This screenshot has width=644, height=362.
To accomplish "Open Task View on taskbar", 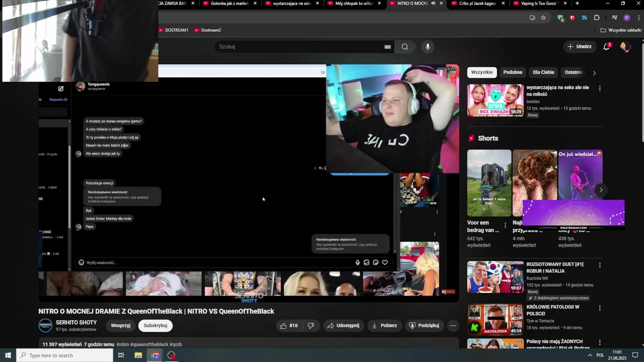I will (x=121, y=355).
